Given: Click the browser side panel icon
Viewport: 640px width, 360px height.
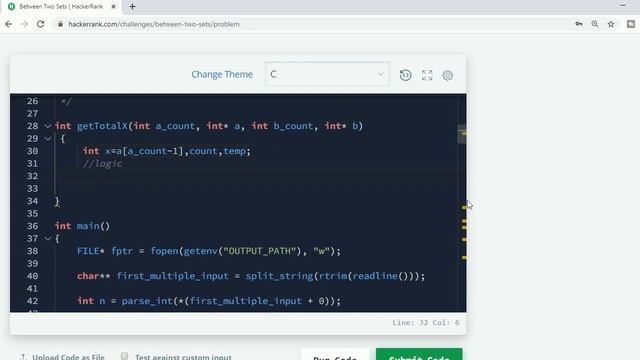Looking at the screenshot, I should pos(631,24).
